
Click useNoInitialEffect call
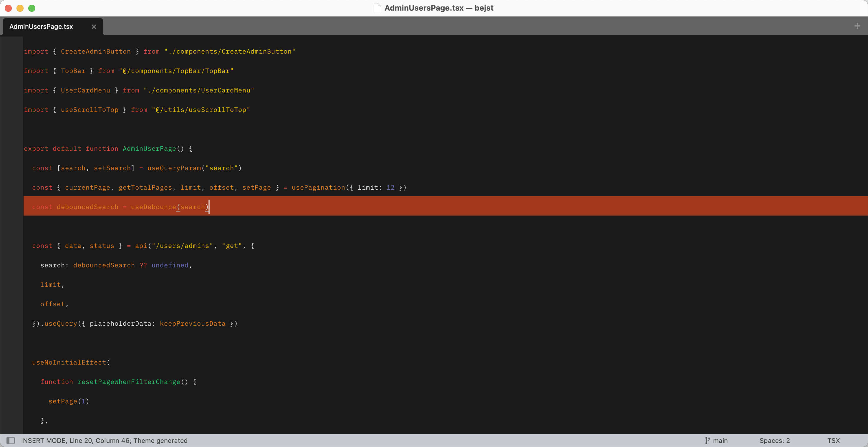click(69, 362)
